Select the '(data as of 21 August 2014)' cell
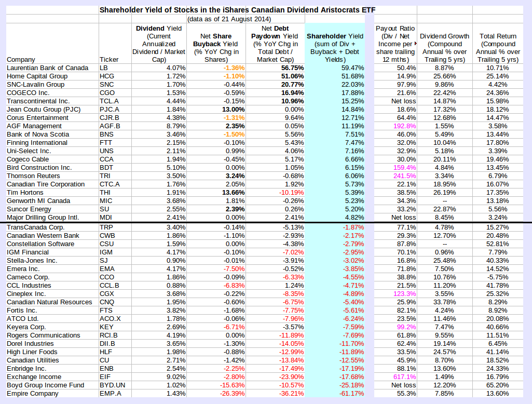 coord(229,19)
